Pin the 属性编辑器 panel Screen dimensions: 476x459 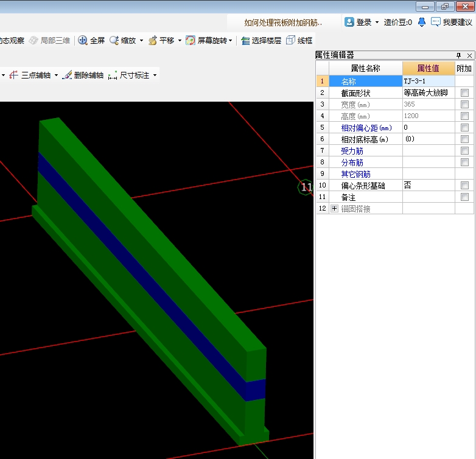tap(459, 55)
